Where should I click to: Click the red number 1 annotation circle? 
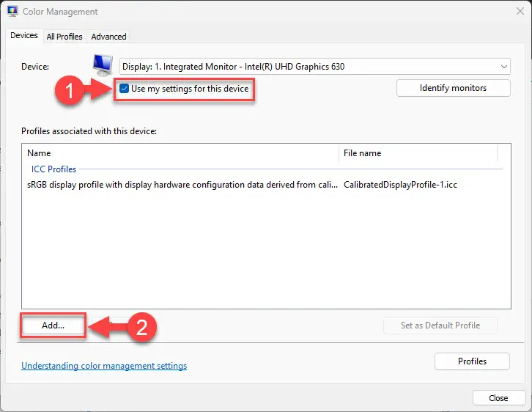point(69,90)
